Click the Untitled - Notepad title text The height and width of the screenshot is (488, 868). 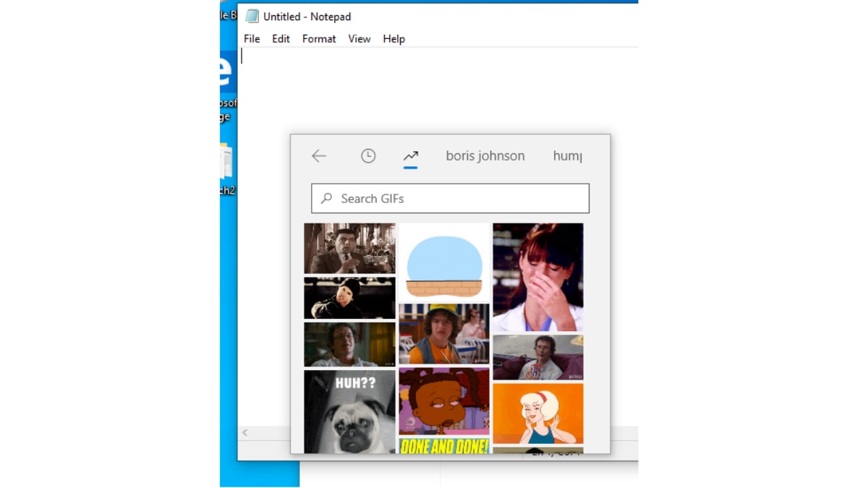(307, 16)
